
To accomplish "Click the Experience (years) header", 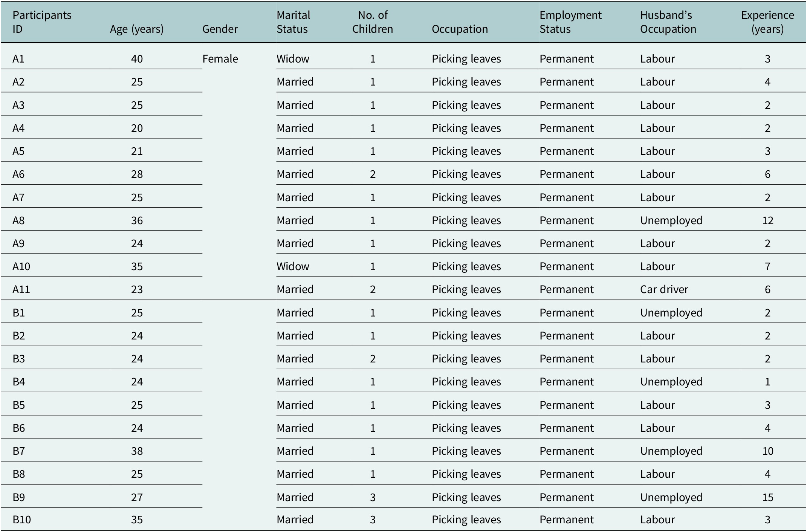I will (x=767, y=22).
